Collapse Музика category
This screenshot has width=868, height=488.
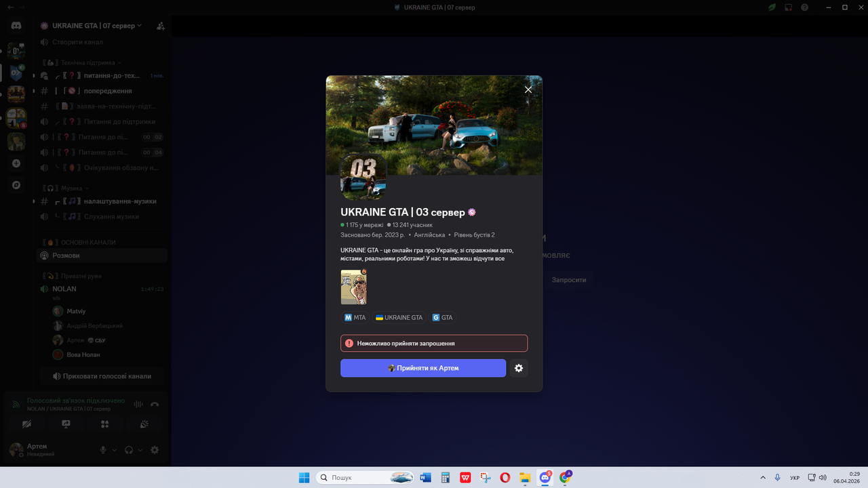coord(66,188)
